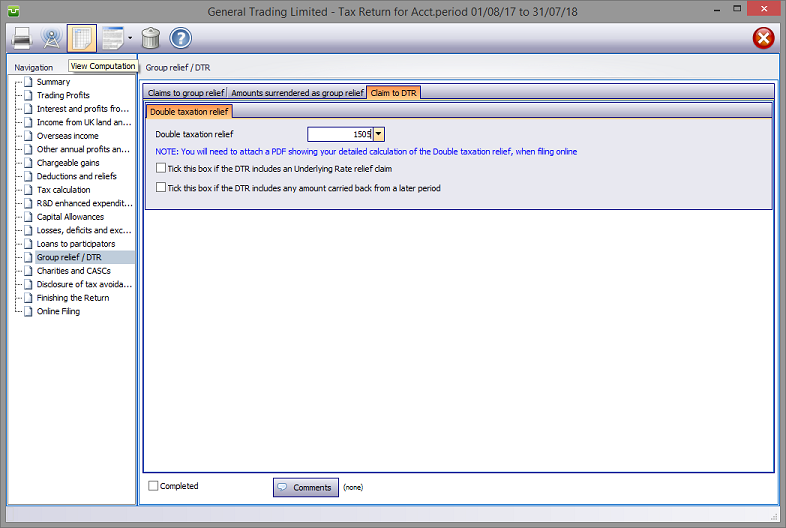Open Interest and profits navigation item
This screenshot has width=786, height=528.
click(83, 109)
